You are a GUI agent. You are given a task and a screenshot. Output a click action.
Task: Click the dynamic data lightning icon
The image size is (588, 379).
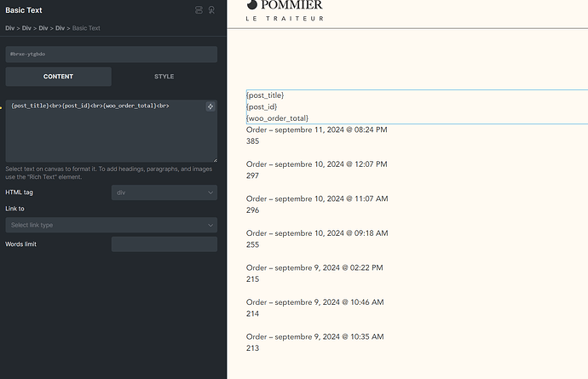[x=210, y=106]
